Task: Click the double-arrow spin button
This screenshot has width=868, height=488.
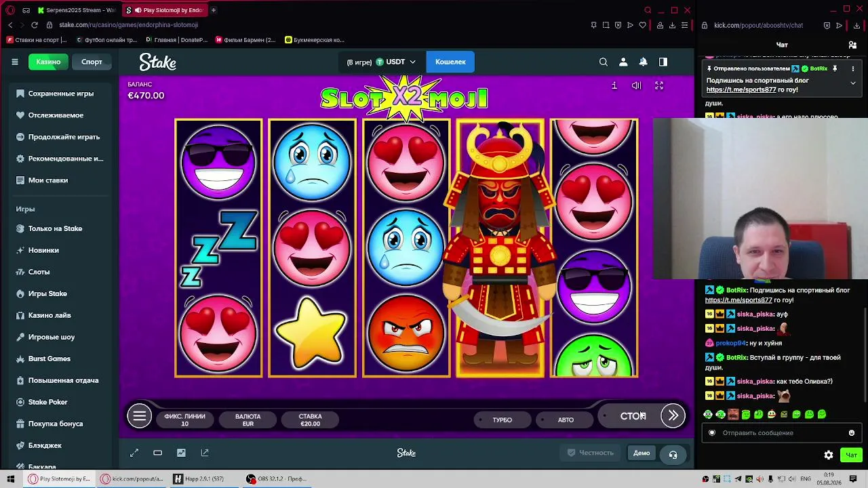Action: [673, 415]
